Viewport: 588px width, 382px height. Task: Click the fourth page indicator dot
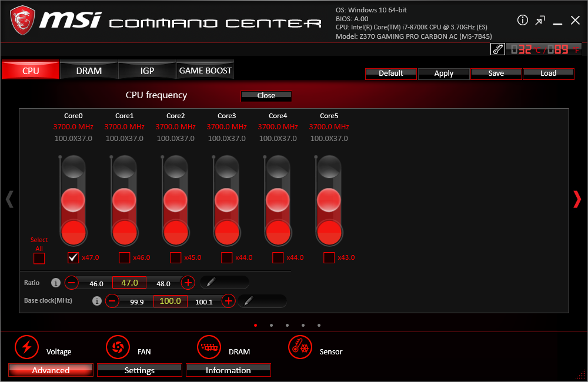303,326
